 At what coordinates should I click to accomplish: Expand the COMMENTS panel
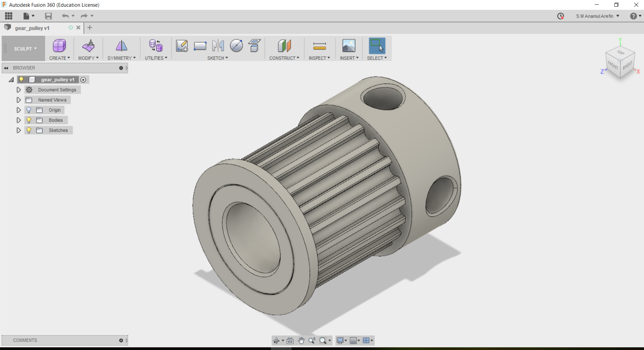(x=121, y=340)
